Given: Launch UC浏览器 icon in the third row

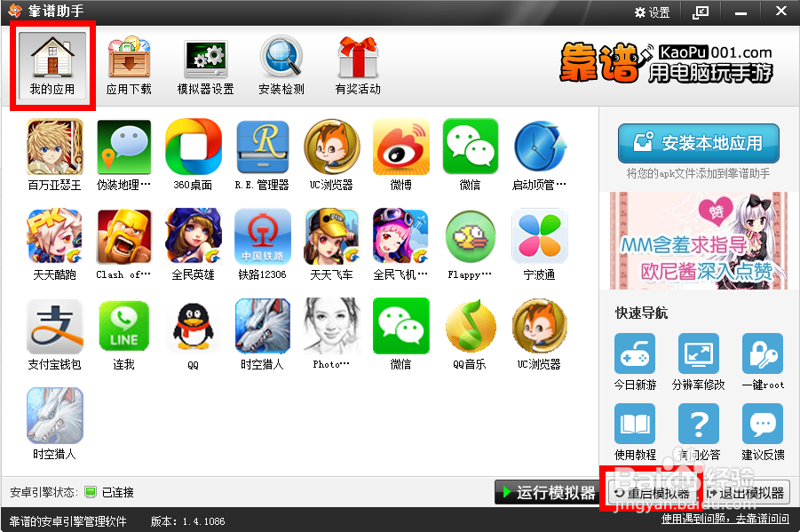Looking at the screenshot, I should pos(540,326).
